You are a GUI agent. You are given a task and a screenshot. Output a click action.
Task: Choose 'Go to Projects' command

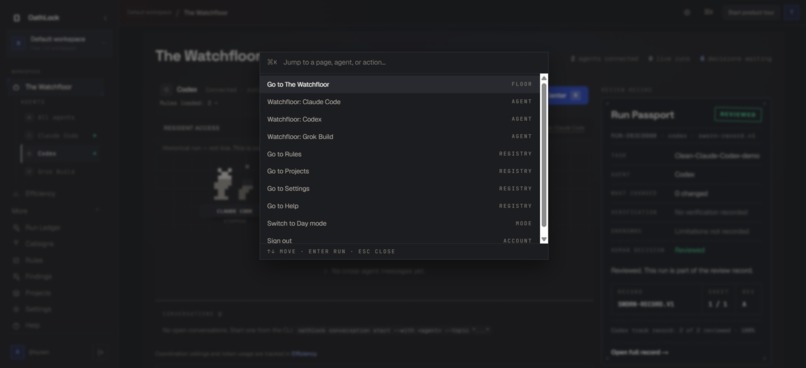(399, 171)
